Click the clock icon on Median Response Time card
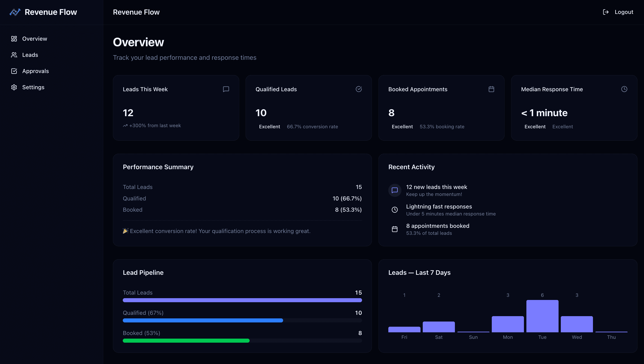The height and width of the screenshot is (364, 644). pos(624,89)
